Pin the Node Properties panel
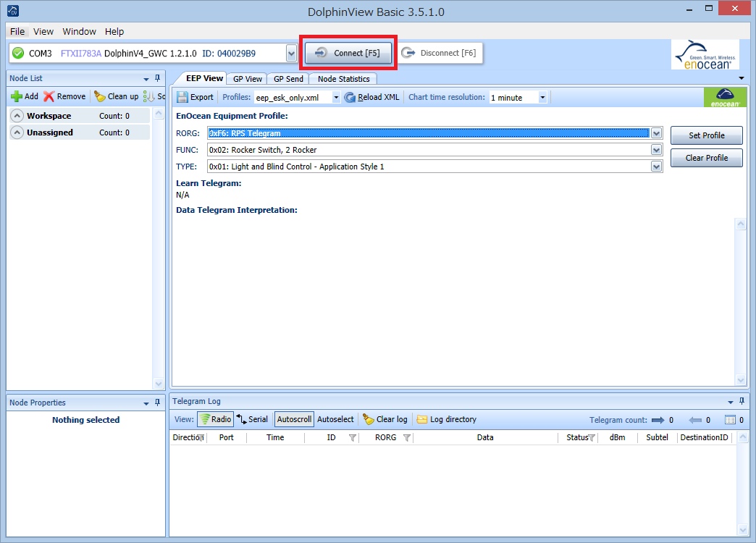This screenshot has height=543, width=756. [157, 403]
